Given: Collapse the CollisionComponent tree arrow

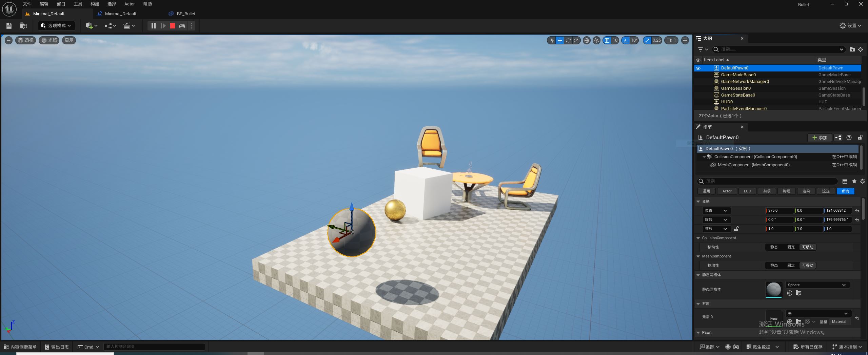Looking at the screenshot, I should [704, 157].
